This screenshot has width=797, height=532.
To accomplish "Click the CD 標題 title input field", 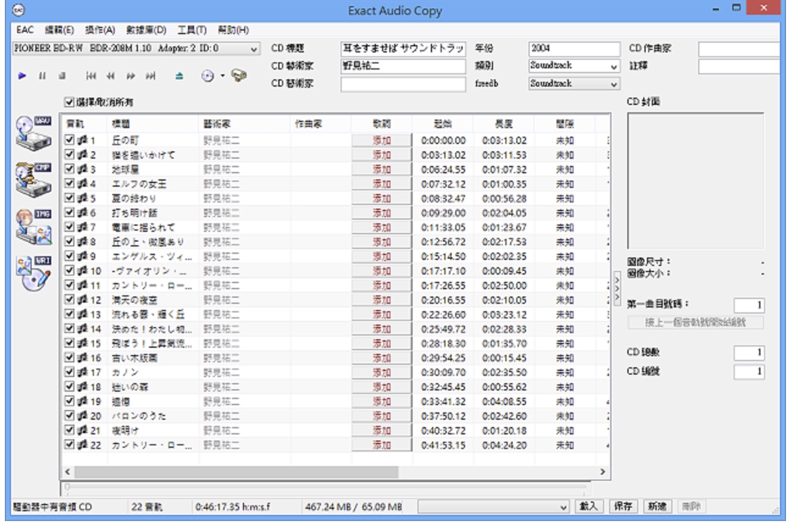I will tap(403, 49).
